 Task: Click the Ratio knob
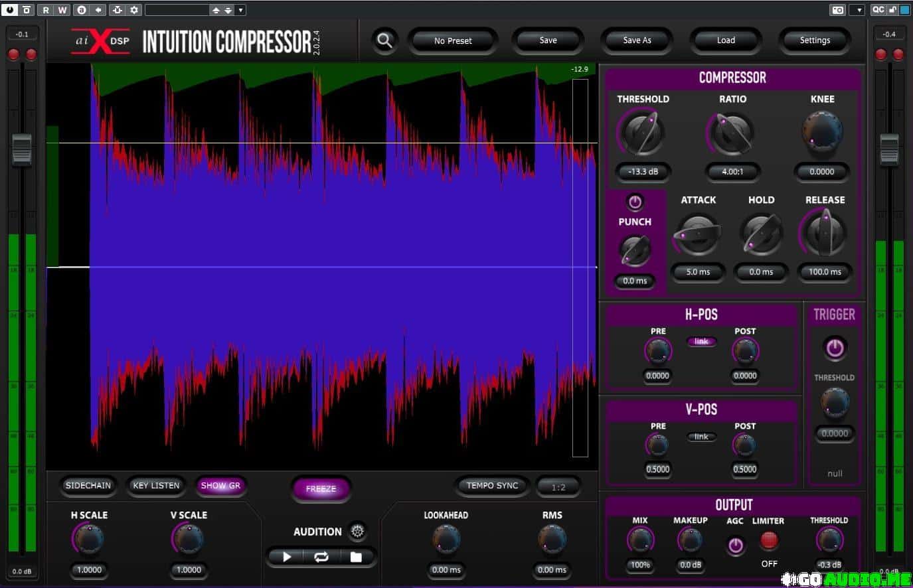[x=732, y=132]
